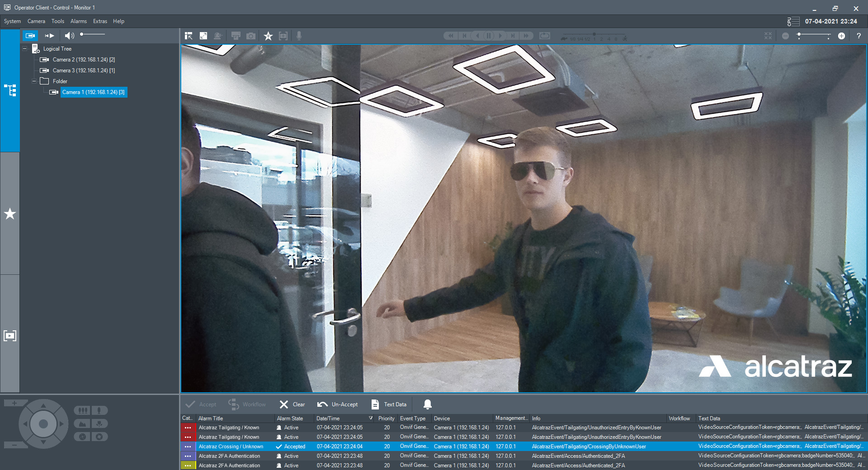Pause the video playback
The height and width of the screenshot is (470, 868).
pos(489,36)
